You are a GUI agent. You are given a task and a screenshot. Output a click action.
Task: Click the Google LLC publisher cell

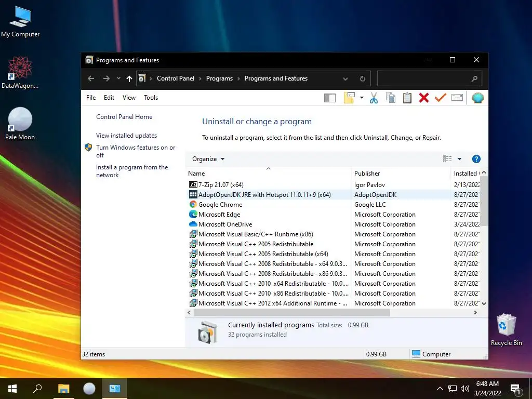point(370,205)
